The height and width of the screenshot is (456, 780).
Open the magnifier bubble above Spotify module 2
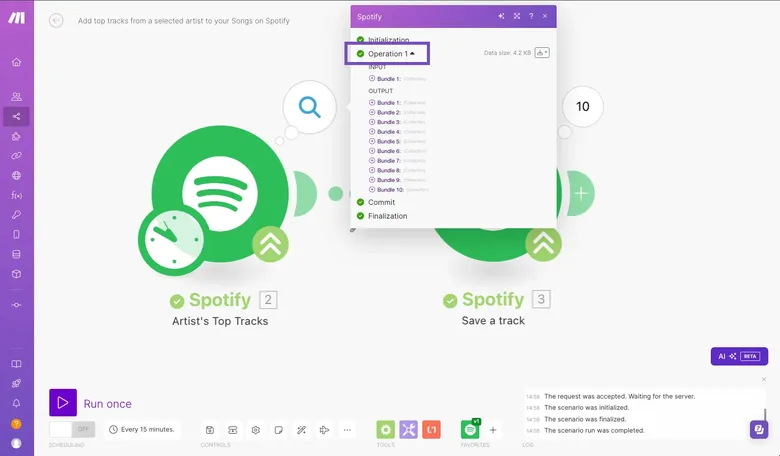tap(309, 107)
